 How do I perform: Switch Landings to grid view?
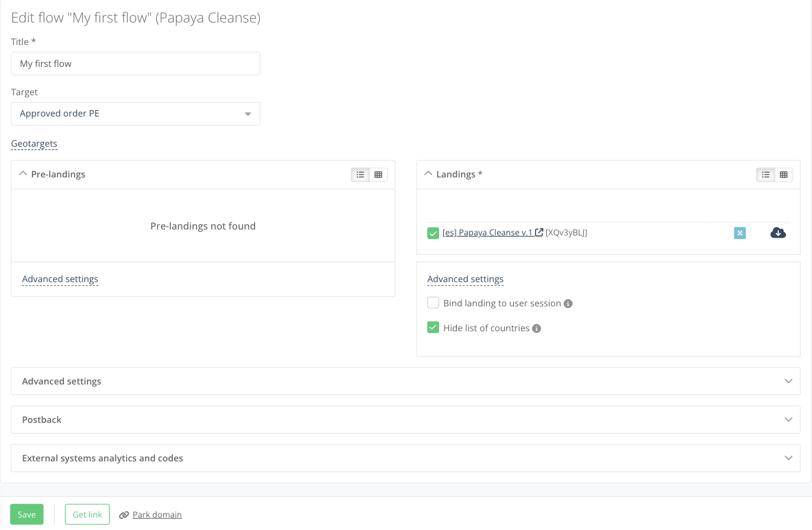pos(784,174)
